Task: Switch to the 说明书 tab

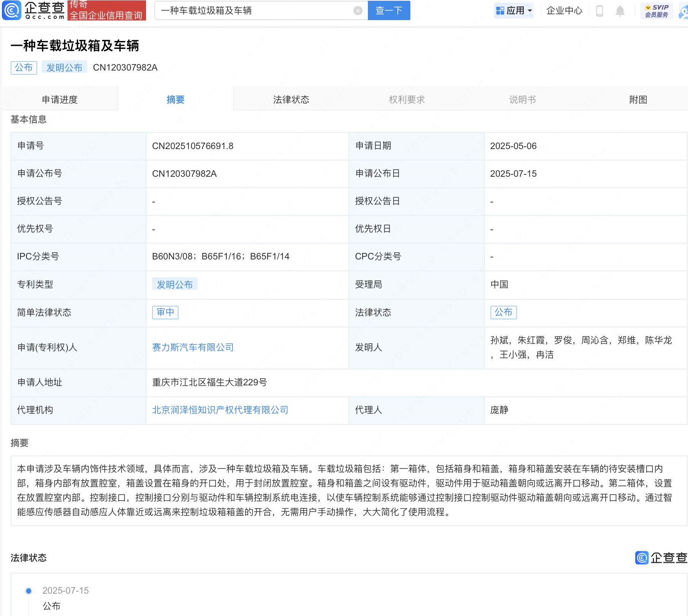Action: tap(522, 99)
